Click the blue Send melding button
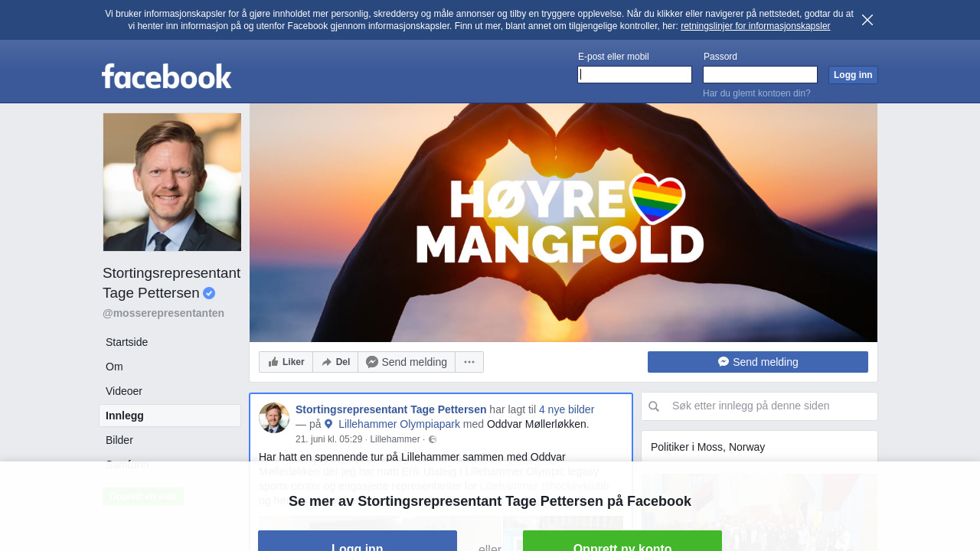The width and height of the screenshot is (980, 551). point(758,362)
